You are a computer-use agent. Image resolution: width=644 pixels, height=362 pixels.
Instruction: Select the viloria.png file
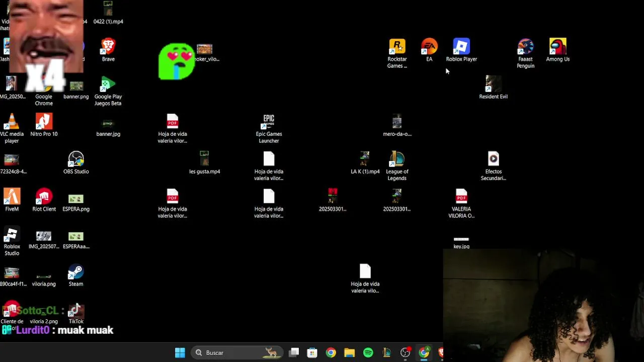tap(44, 280)
